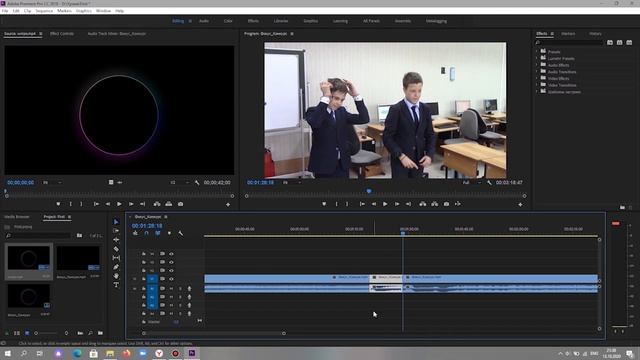This screenshot has height=360, width=640.
Task: Click the Effects panel search field
Action: click(x=569, y=42)
